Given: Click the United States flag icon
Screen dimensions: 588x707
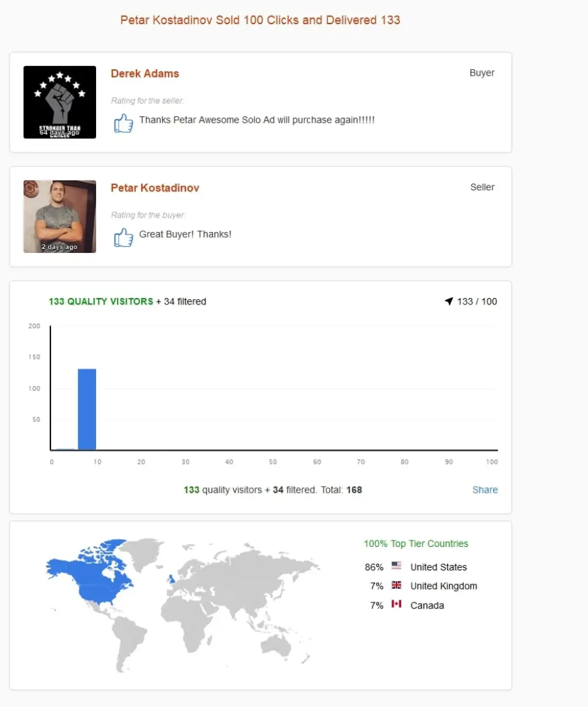Looking at the screenshot, I should pyautogui.click(x=397, y=565).
